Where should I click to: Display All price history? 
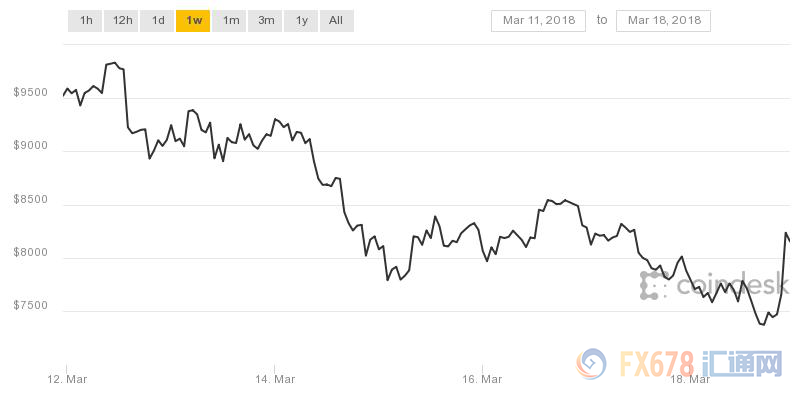(336, 20)
